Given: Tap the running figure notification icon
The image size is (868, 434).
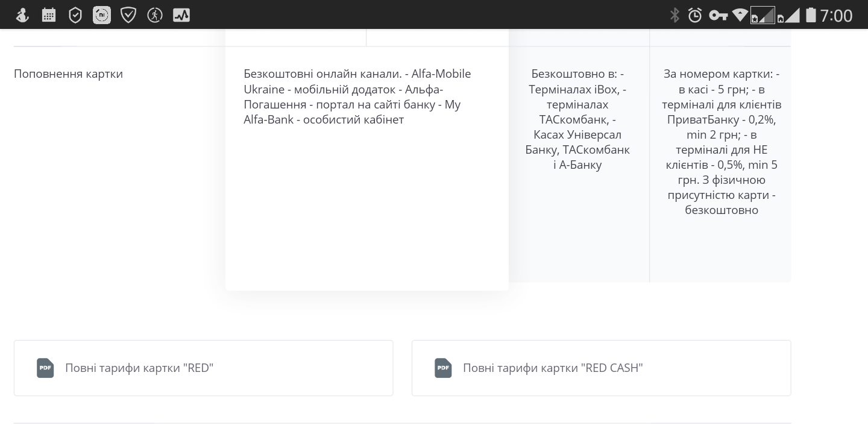Looking at the screenshot, I should click(x=155, y=15).
